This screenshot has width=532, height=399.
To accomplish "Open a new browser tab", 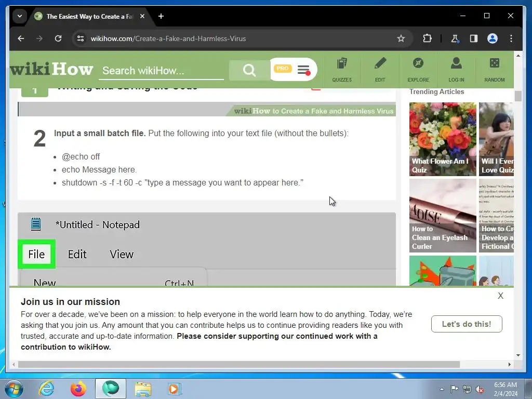I will pyautogui.click(x=161, y=16).
